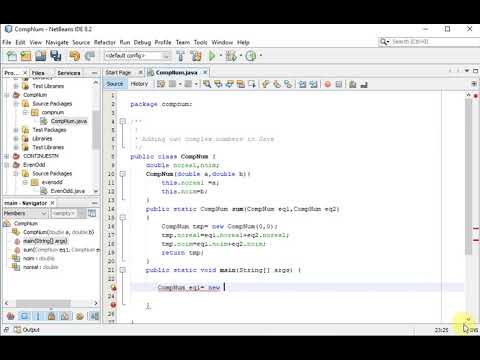Click the Stop Macro Recording icon
The image size is (480, 360).
339,84
